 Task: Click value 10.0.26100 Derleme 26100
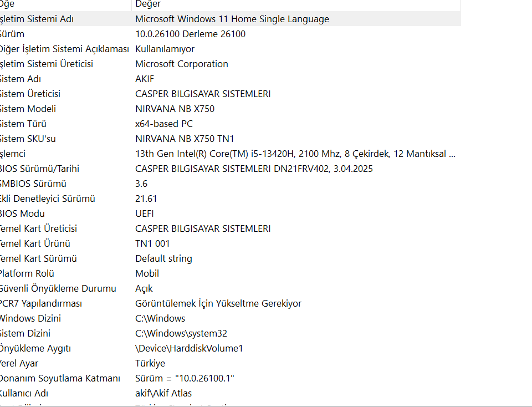190,34
